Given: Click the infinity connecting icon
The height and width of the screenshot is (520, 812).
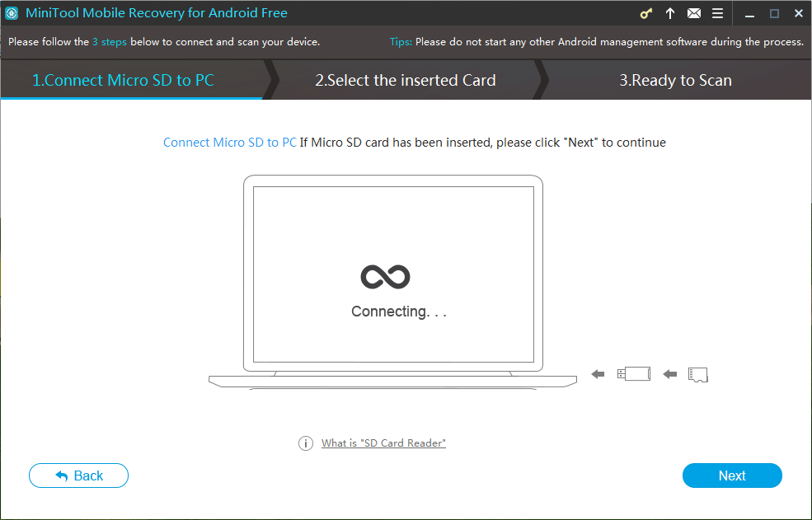Looking at the screenshot, I should (x=385, y=277).
